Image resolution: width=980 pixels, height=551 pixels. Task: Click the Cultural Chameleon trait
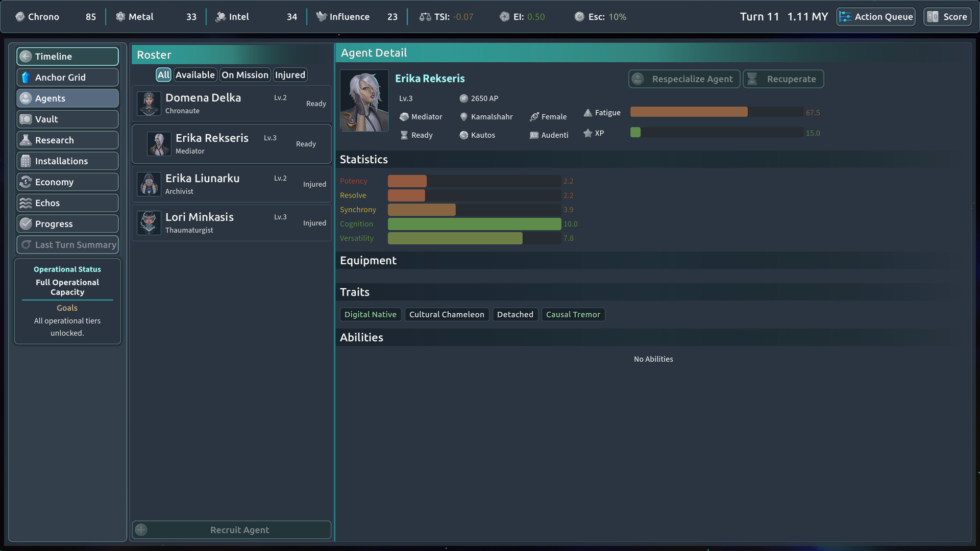(x=447, y=315)
